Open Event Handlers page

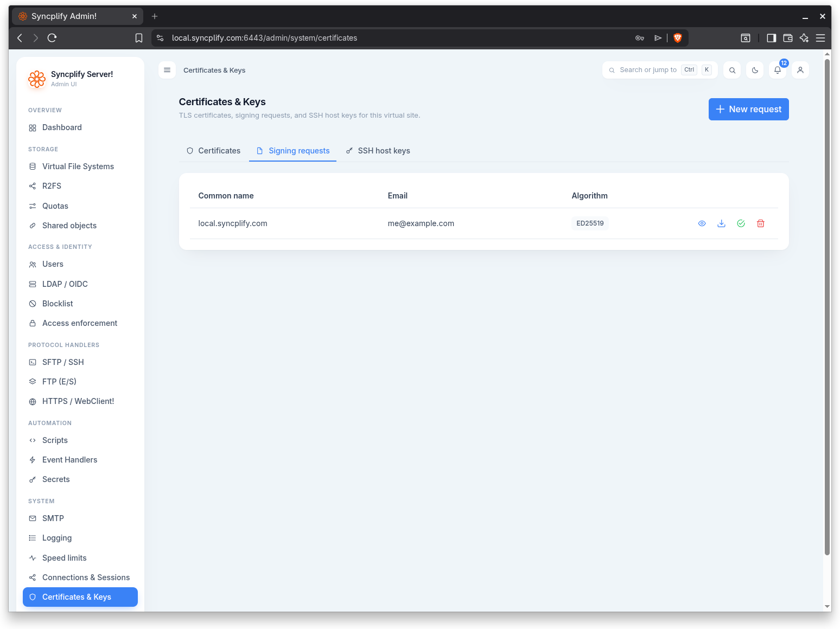80,460
